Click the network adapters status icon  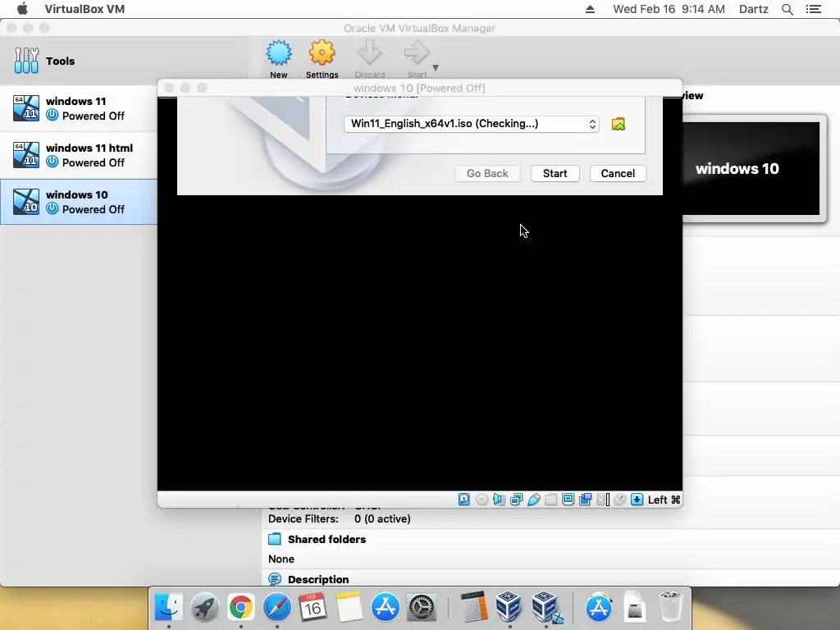tap(517, 500)
